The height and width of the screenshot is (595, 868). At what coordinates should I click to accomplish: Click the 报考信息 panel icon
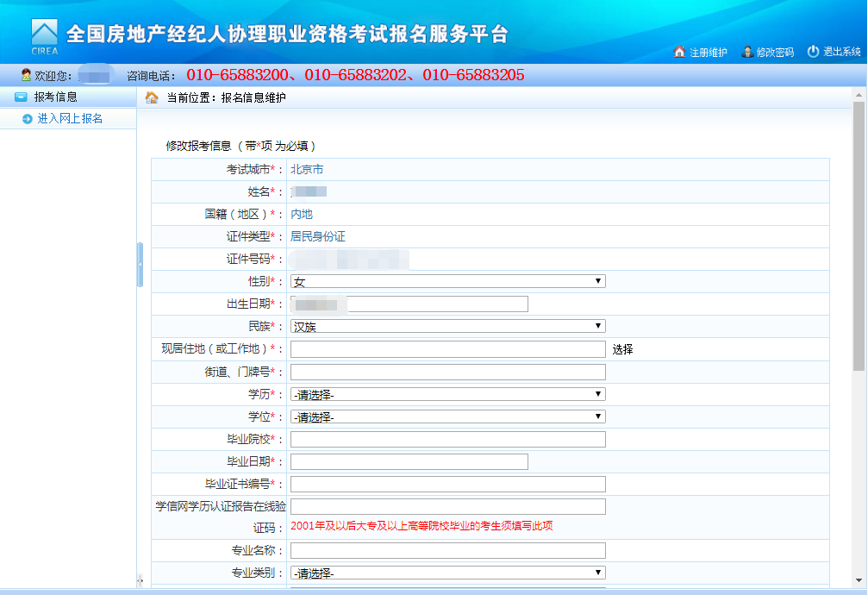coord(21,97)
